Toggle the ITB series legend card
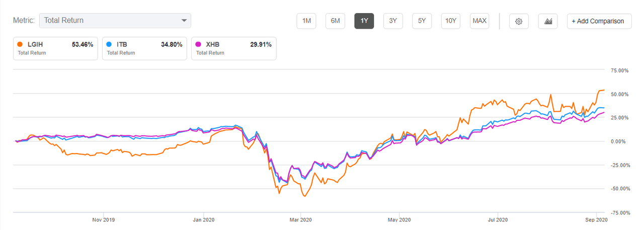Viewport: 644px width, 230px height. [x=144, y=48]
